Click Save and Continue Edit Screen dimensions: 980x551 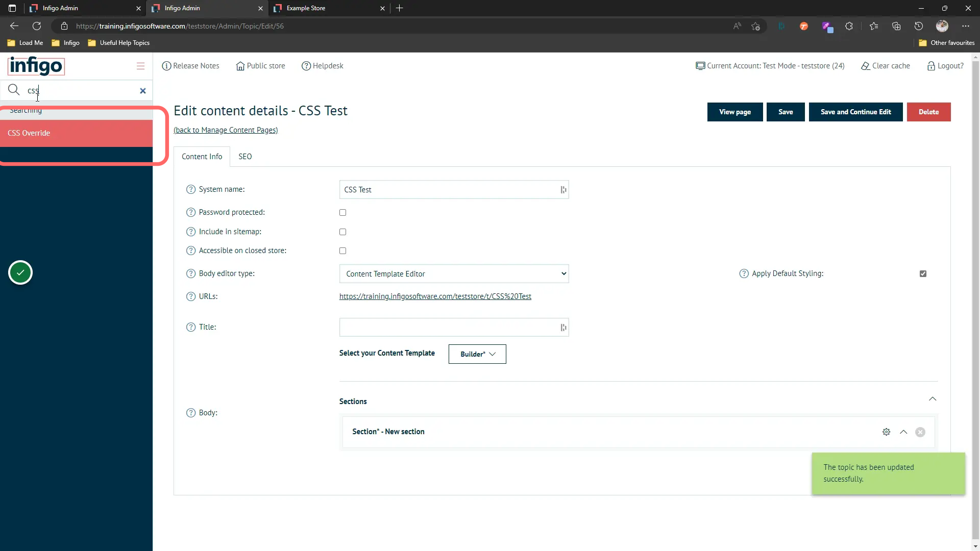click(x=856, y=112)
